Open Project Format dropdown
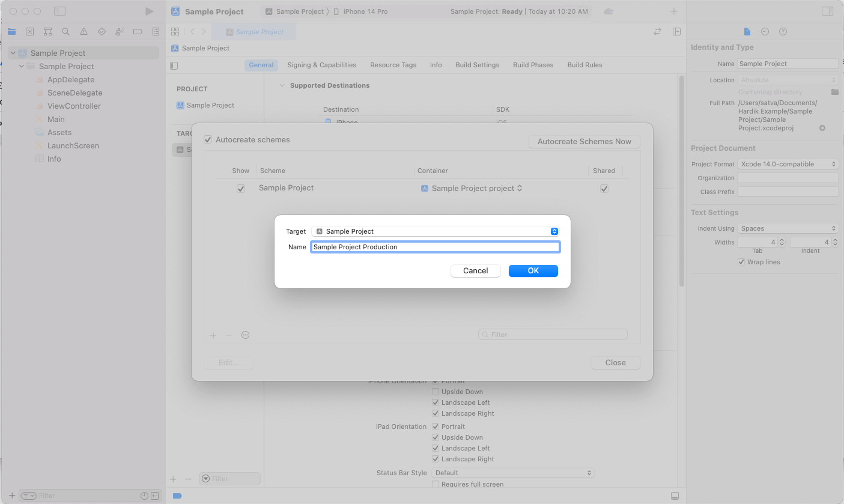Viewport: 844px width, 504px height. point(788,164)
